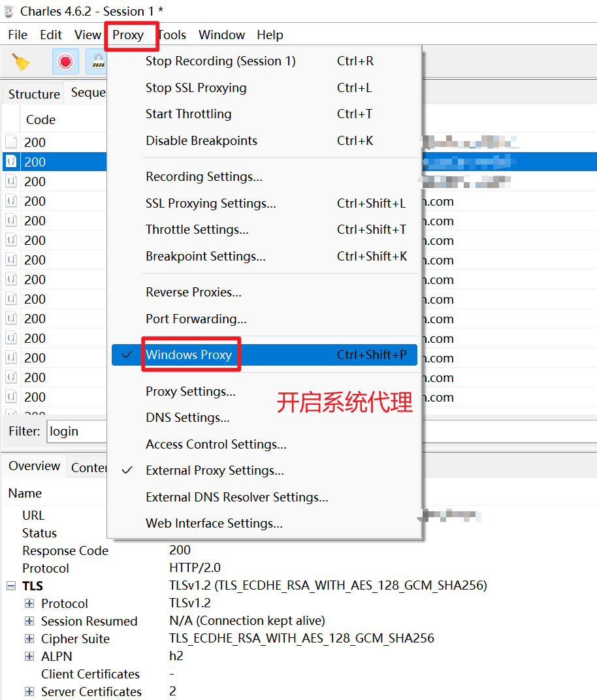Expand the Cipher Suite node

click(x=29, y=639)
